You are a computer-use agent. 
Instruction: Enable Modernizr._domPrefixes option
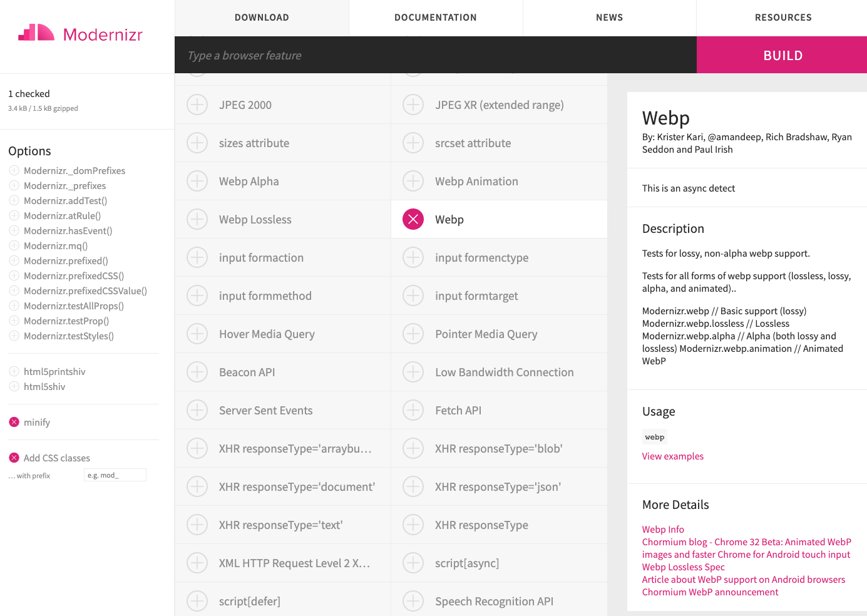[14, 170]
